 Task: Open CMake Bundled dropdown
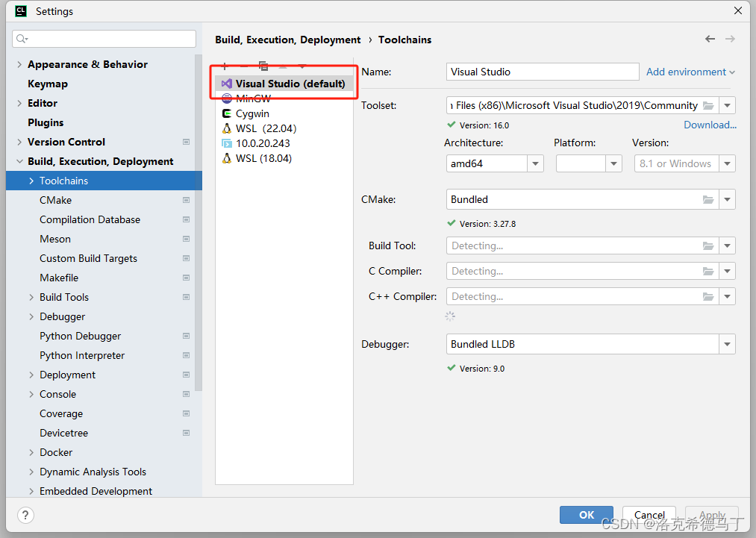(x=727, y=199)
